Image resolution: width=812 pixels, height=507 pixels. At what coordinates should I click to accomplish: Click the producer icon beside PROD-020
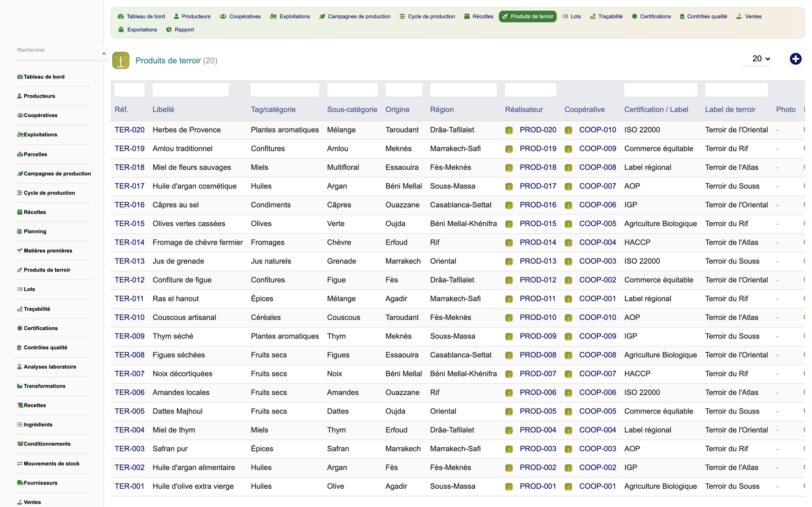pyautogui.click(x=509, y=130)
